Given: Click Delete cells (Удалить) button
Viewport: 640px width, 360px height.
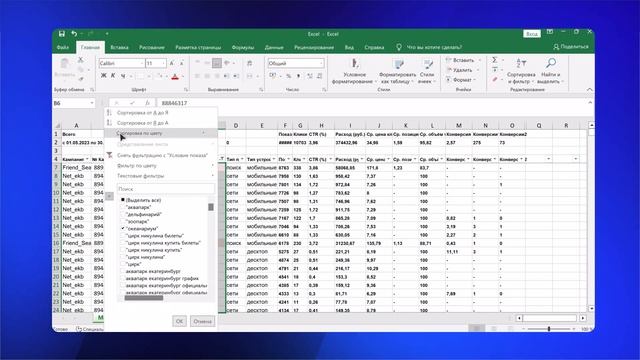Looking at the screenshot, I should tap(462, 70).
